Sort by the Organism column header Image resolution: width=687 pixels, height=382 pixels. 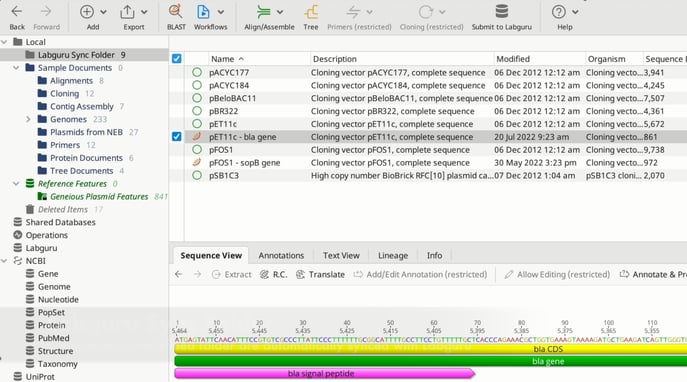point(614,59)
